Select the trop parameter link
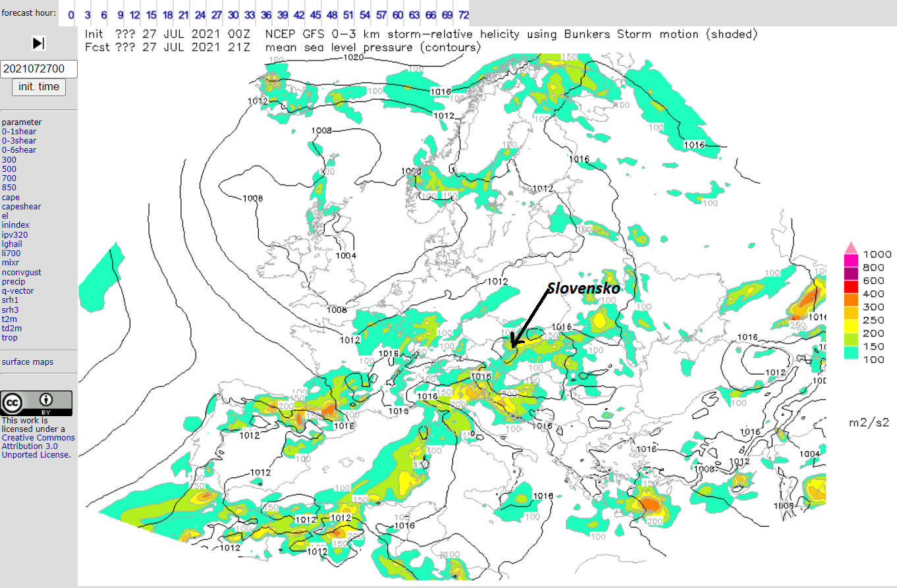Viewport: 897px width, 588px height. (x=10, y=338)
